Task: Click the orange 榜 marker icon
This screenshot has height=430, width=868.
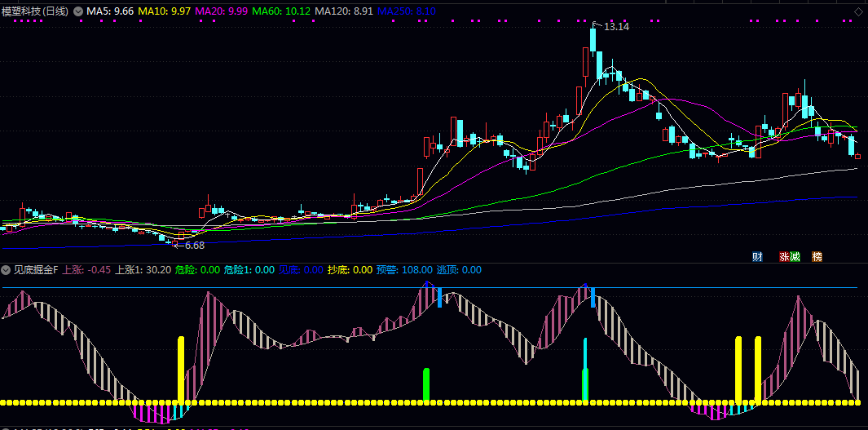Action: (x=817, y=256)
